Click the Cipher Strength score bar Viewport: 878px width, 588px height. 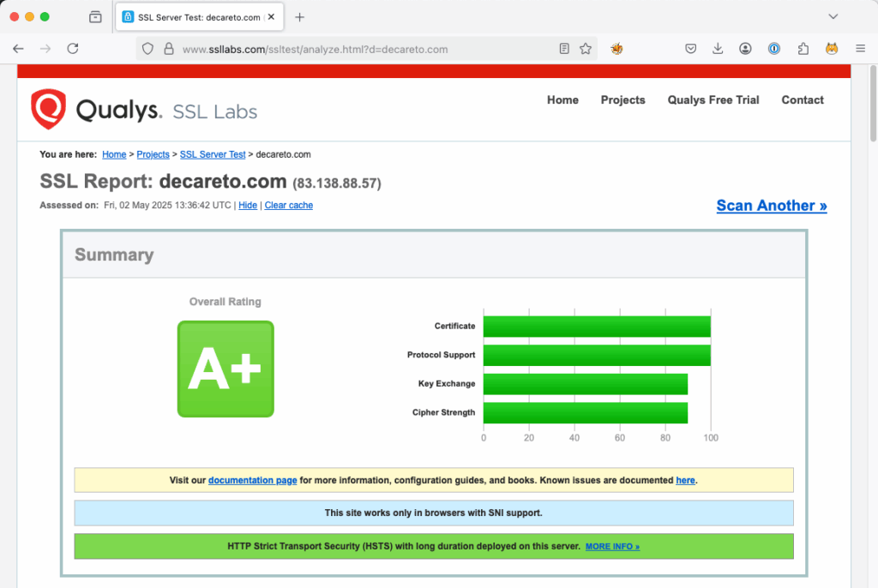(586, 413)
